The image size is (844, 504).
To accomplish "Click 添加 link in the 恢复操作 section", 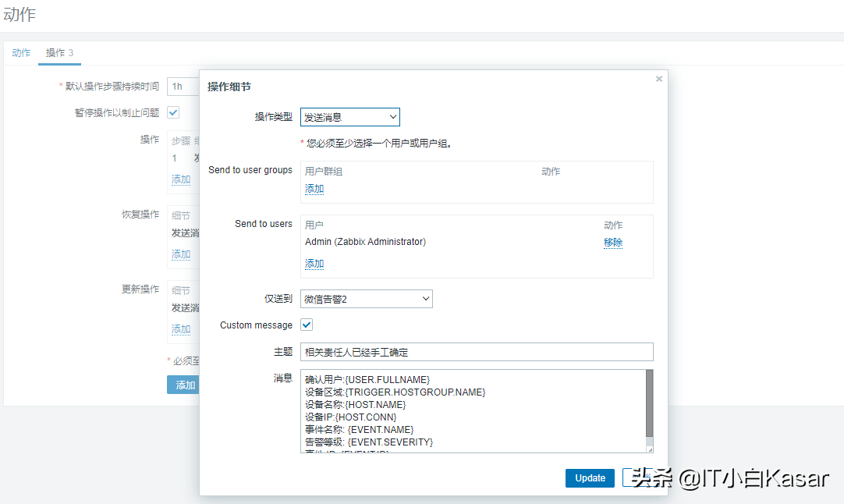I will (181, 254).
